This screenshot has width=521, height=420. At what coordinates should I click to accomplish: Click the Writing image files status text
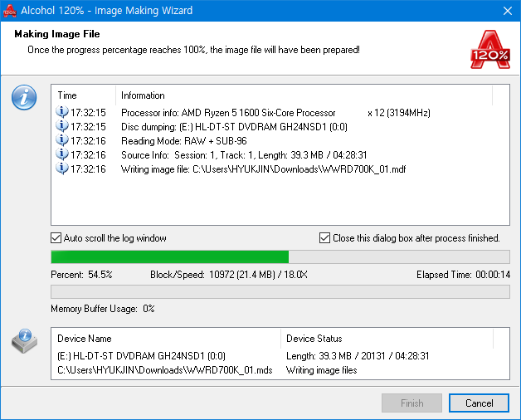tap(322, 370)
